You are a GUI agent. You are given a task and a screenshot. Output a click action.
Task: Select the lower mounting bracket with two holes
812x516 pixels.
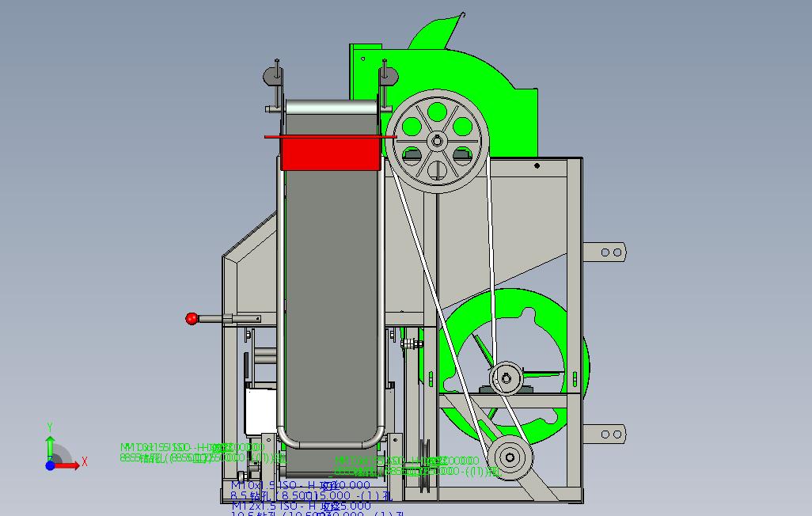coord(605,434)
